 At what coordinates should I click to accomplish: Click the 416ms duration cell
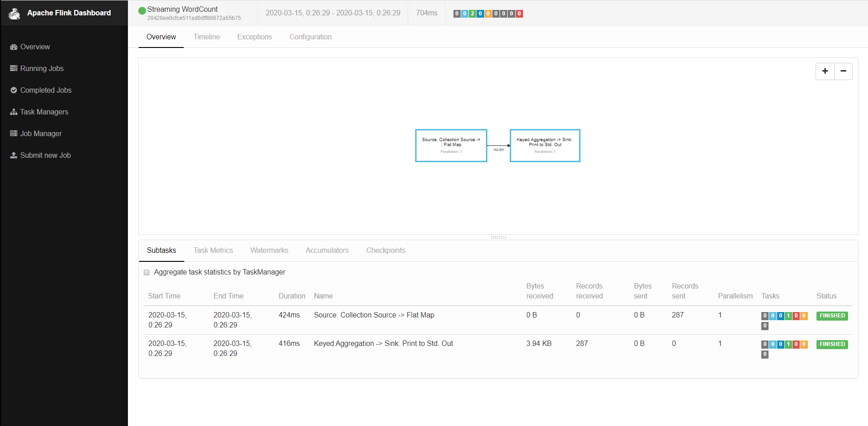(289, 344)
